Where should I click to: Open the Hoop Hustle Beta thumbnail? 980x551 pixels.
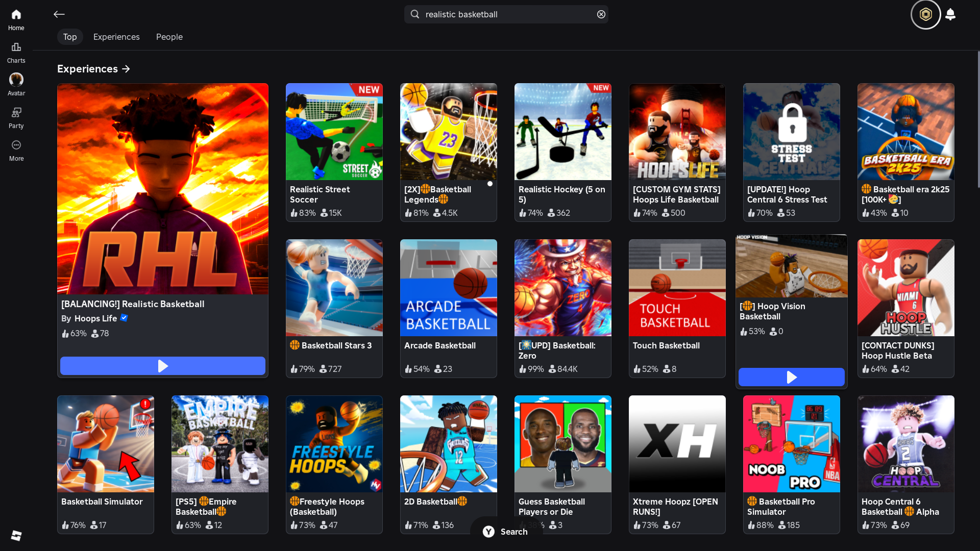click(x=906, y=288)
